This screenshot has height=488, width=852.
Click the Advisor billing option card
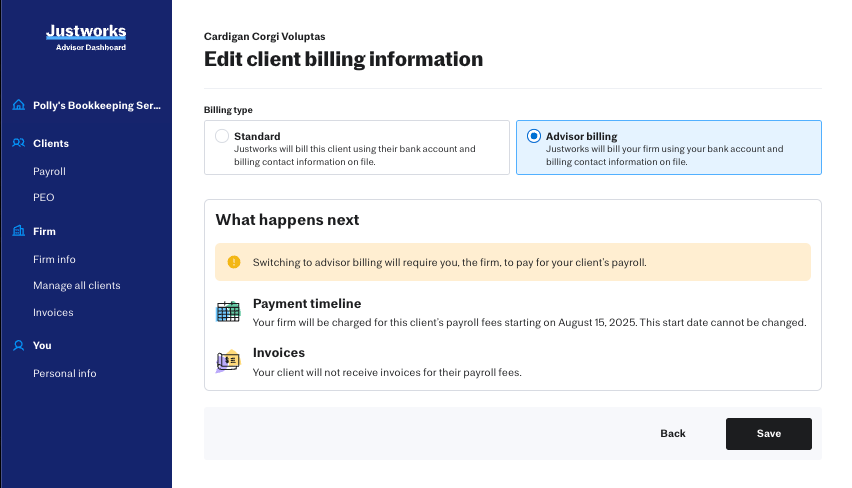668,147
